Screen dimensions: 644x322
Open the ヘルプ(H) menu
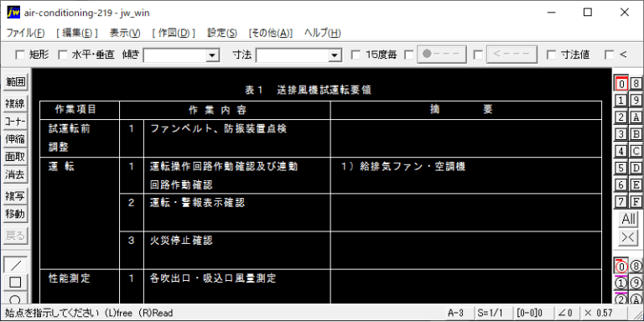click(x=322, y=34)
